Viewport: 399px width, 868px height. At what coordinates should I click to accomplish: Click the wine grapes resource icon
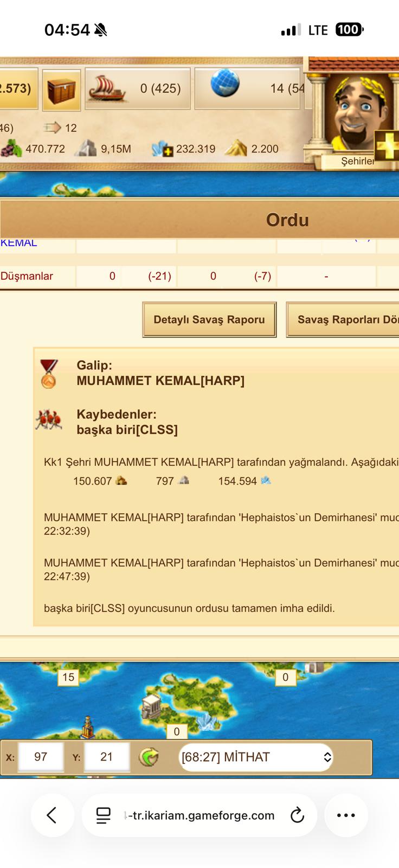click(x=11, y=148)
